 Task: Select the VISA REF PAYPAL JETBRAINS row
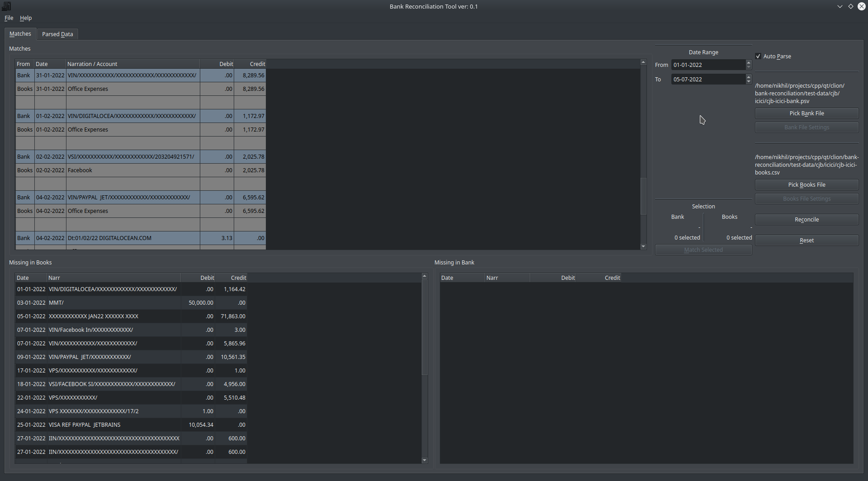pos(131,425)
